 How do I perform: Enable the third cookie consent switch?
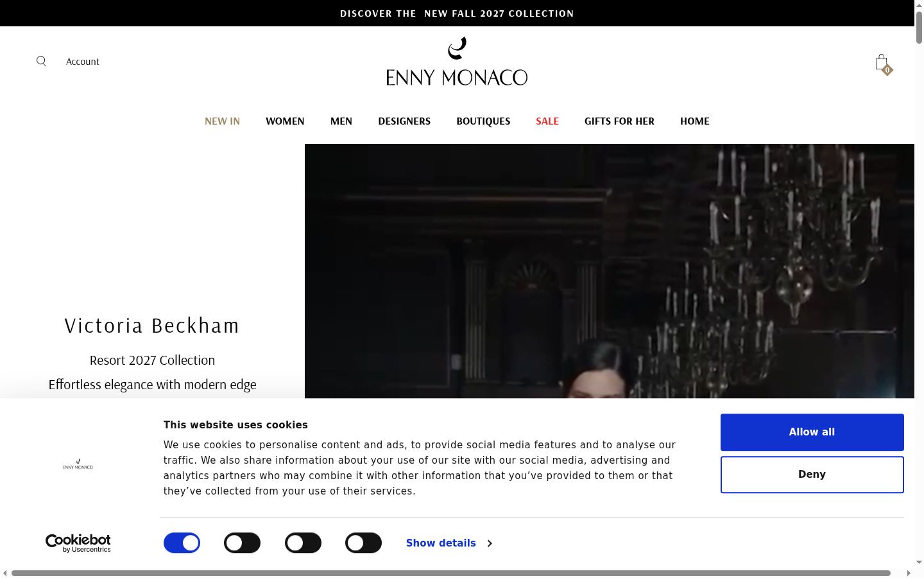303,543
